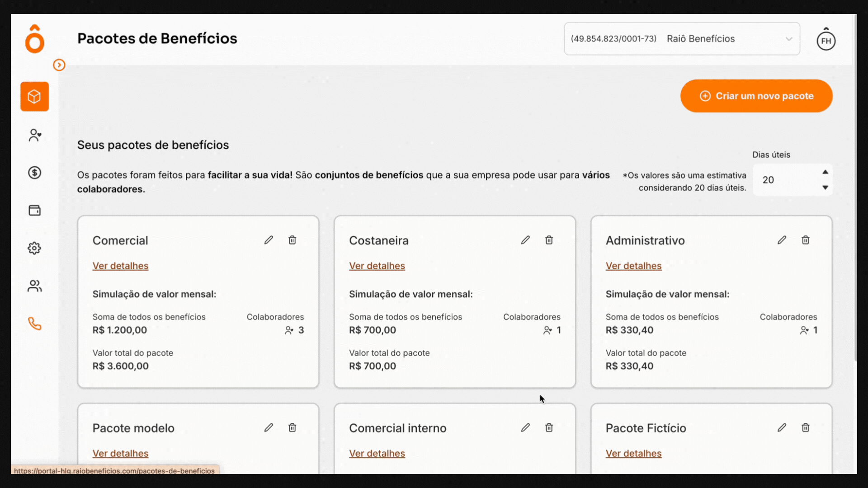Select the benefits package icon in sidebar

coord(34,96)
